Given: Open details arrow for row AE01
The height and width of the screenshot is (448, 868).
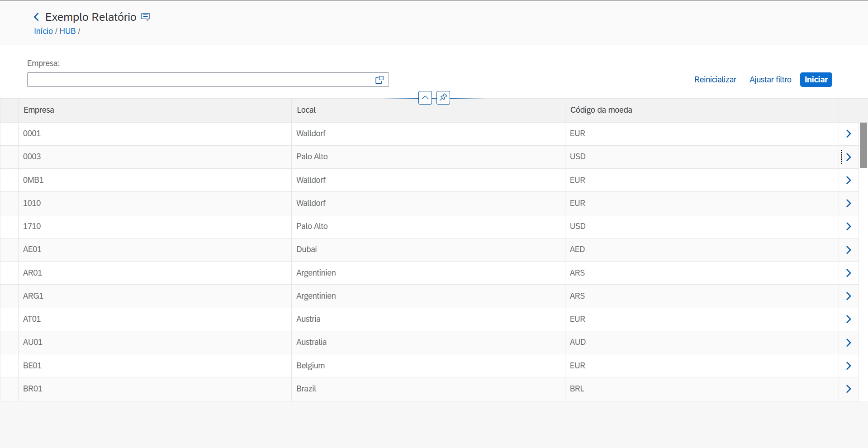Looking at the screenshot, I should [848, 250].
